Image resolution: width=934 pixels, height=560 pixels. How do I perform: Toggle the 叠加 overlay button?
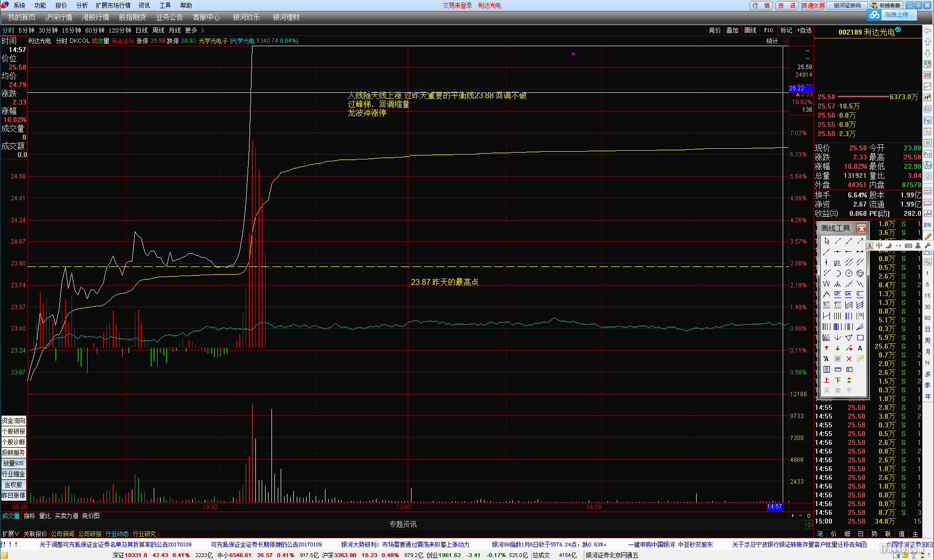pyautogui.click(x=732, y=30)
